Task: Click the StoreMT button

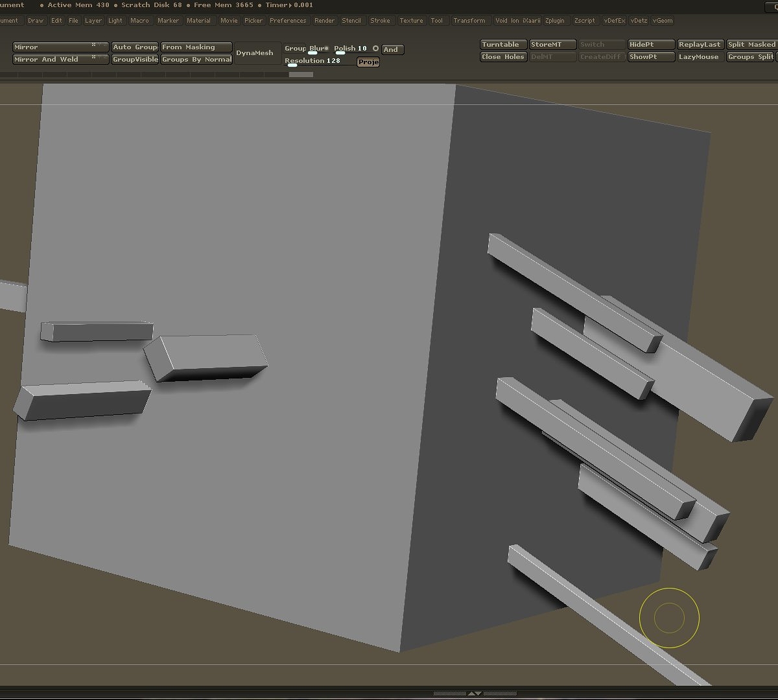Action: [552, 45]
